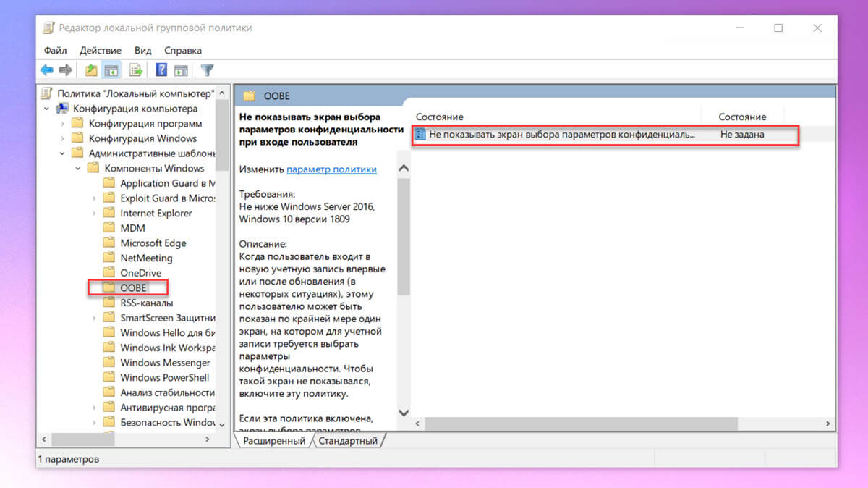The width and height of the screenshot is (868, 488).
Task: Expand the Exploit Guard node
Action: [94, 198]
